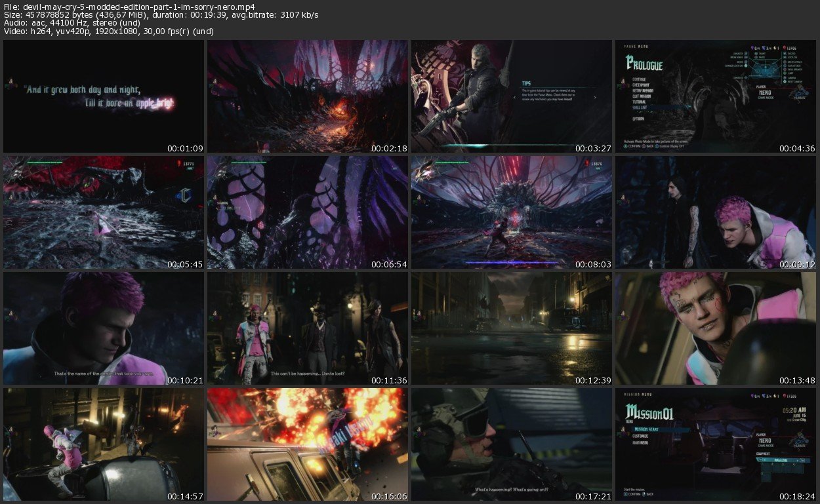
Task: Click the Magazine equipment selector bar
Action: 781,461
